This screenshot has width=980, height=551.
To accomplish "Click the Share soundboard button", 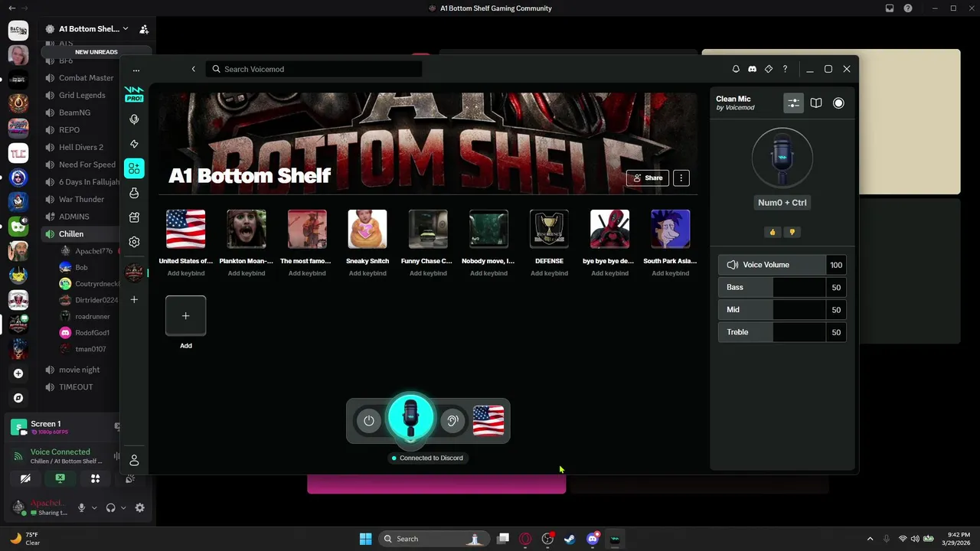I will click(648, 178).
